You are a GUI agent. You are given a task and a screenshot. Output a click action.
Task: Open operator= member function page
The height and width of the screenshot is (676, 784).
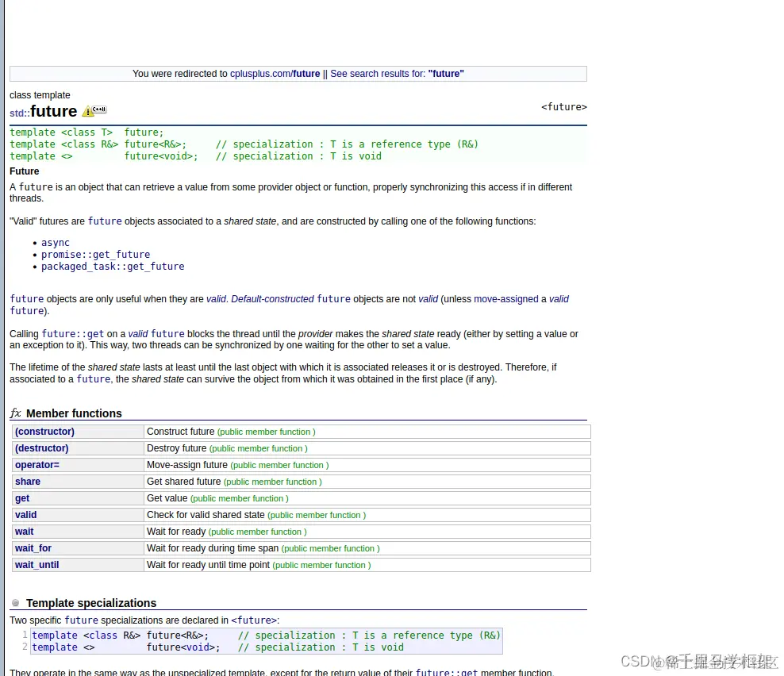[x=37, y=465]
